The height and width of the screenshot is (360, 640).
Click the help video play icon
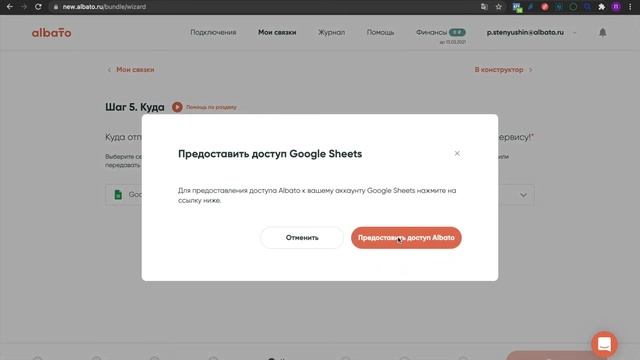pyautogui.click(x=177, y=107)
